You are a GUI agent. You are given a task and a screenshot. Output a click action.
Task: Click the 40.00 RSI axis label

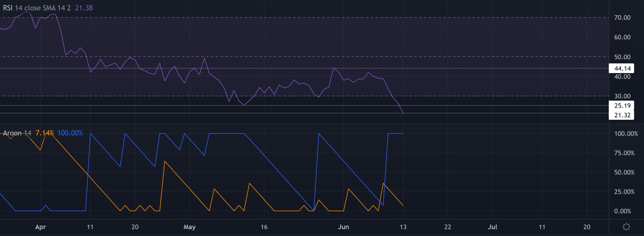pyautogui.click(x=622, y=76)
